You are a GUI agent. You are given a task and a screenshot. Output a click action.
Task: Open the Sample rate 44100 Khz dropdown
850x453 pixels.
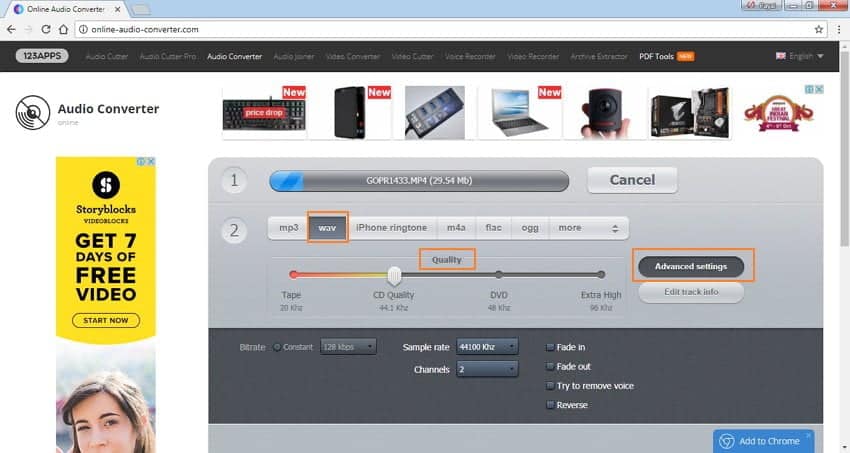[x=487, y=347]
